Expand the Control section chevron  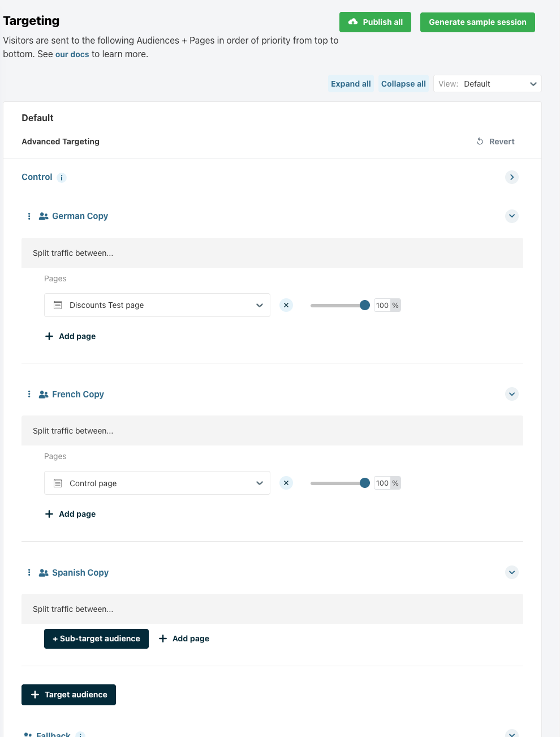(511, 177)
